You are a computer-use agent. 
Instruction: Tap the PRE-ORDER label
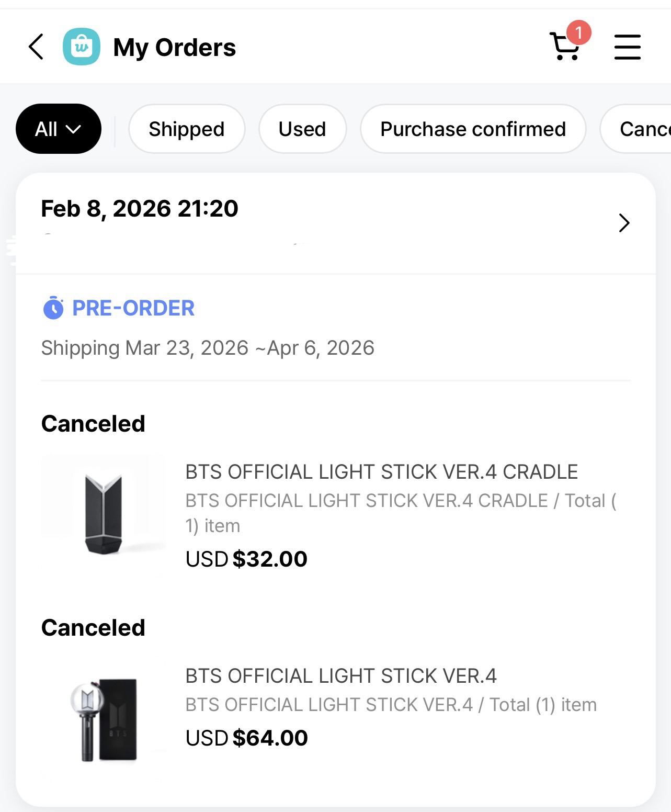(x=133, y=308)
